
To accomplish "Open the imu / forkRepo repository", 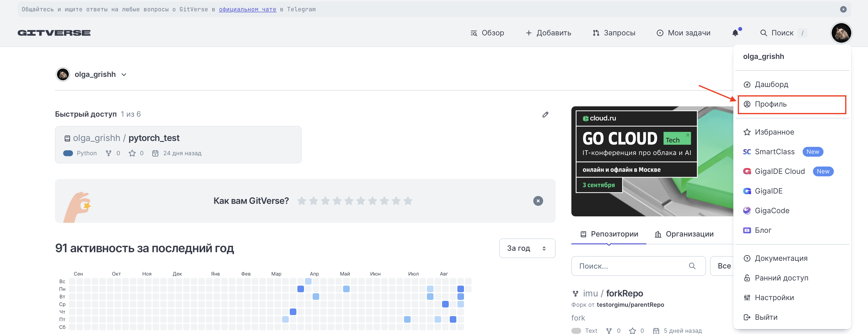I will coord(613,293).
